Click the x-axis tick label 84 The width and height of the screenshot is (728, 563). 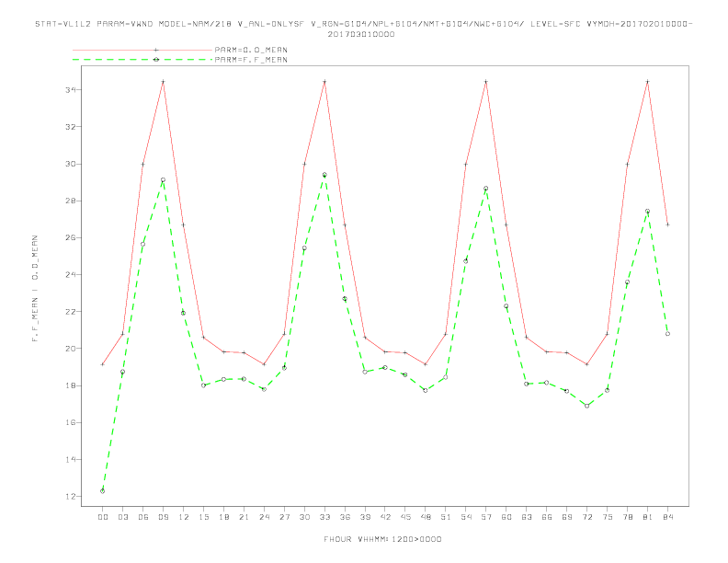tap(667, 517)
